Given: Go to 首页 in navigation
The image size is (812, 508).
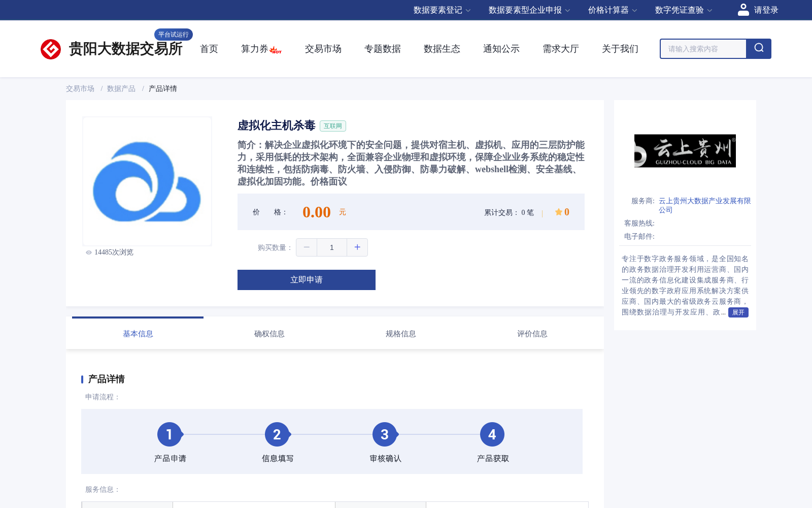Looking at the screenshot, I should 209,49.
